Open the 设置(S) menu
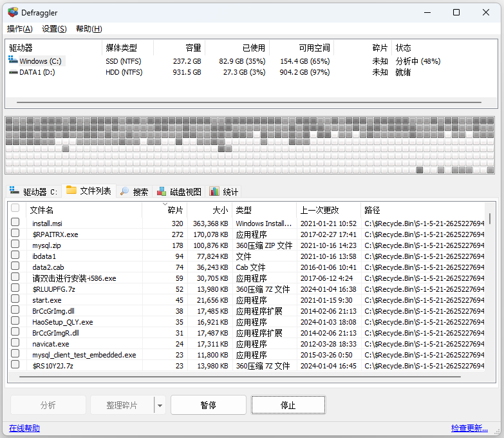 tap(54, 29)
